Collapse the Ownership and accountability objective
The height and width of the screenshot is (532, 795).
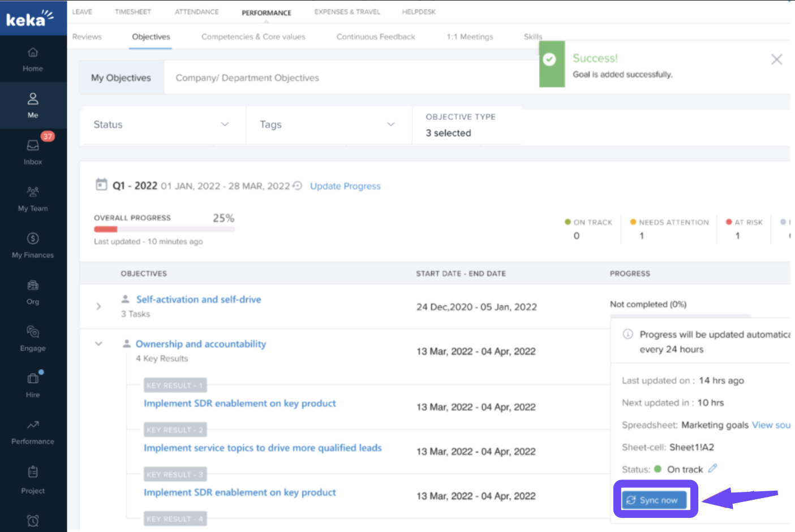pyautogui.click(x=98, y=344)
